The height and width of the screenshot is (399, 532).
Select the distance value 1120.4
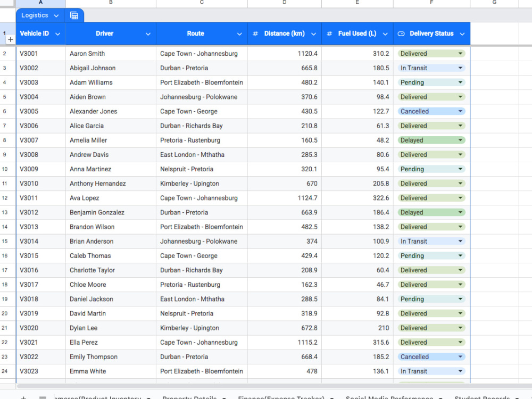[x=285, y=54]
